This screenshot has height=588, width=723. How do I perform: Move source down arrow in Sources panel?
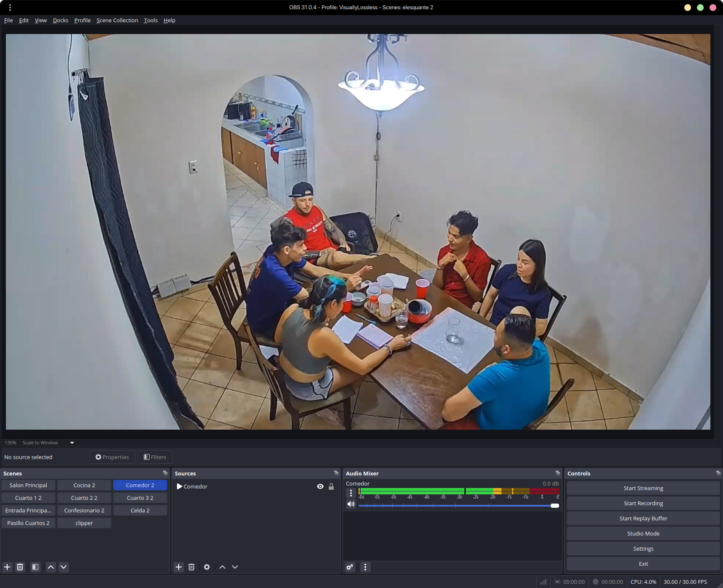[x=235, y=567]
